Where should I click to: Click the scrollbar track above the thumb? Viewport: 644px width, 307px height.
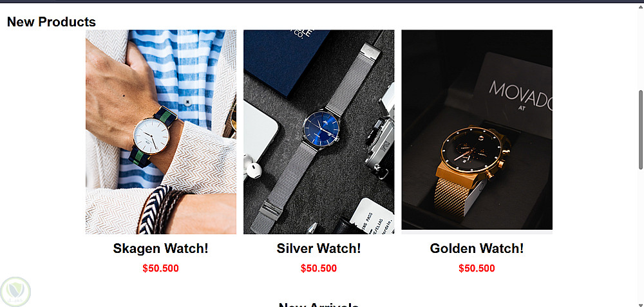click(640, 50)
